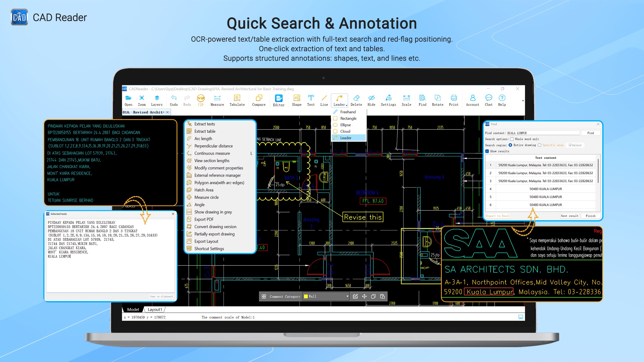
Task: Switch to the Layout1 tab
Action: point(155,309)
